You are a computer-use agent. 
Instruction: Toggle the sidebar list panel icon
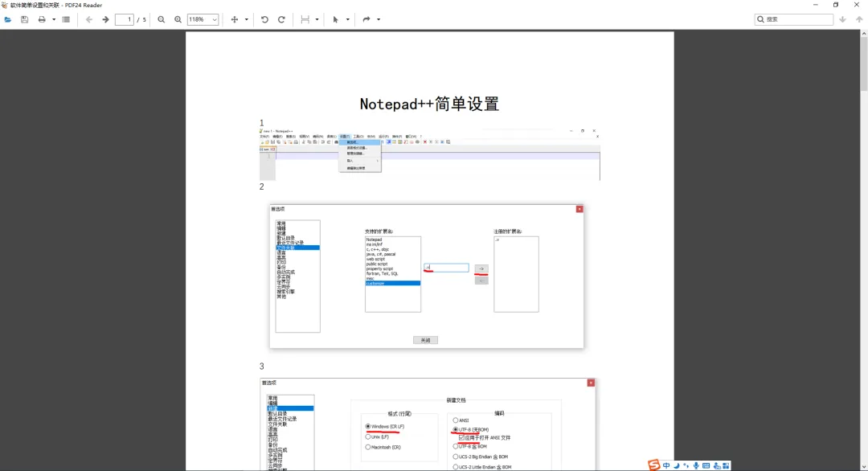[67, 19]
